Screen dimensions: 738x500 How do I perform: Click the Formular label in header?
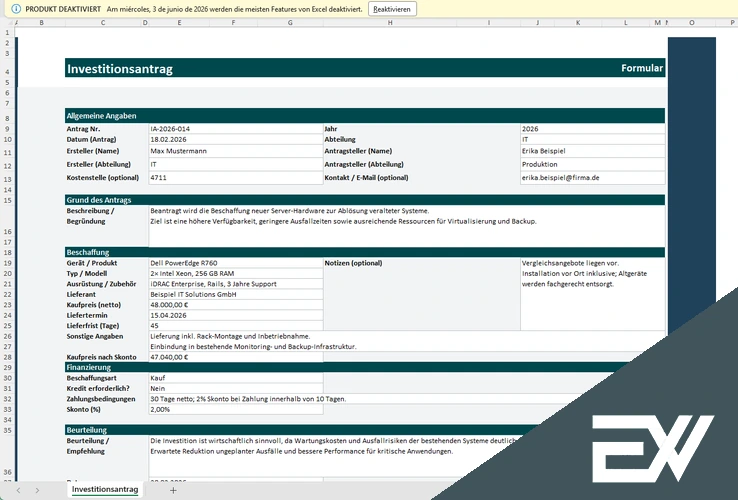tap(642, 68)
